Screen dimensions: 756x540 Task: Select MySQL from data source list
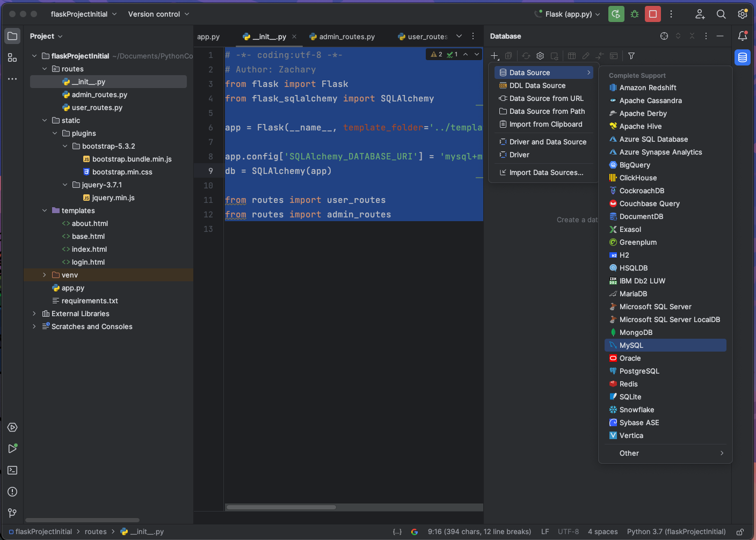631,345
